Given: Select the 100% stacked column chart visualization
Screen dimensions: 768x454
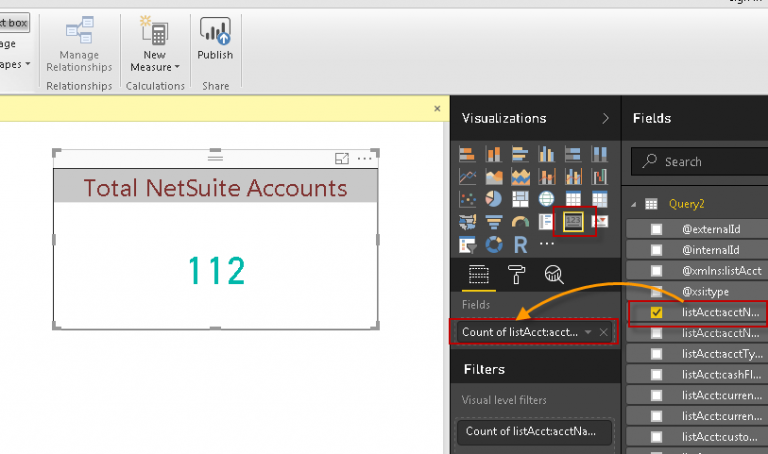Looking at the screenshot, I should (x=600, y=154).
